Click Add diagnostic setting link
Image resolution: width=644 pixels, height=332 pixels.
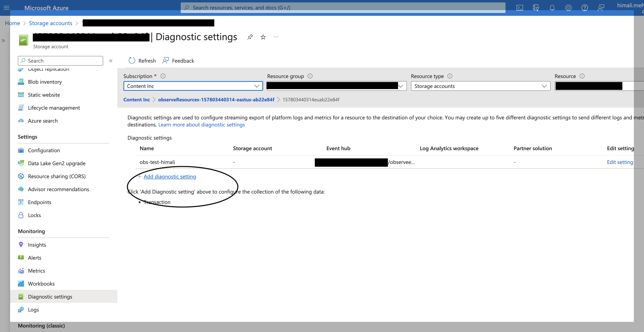pyautogui.click(x=170, y=177)
